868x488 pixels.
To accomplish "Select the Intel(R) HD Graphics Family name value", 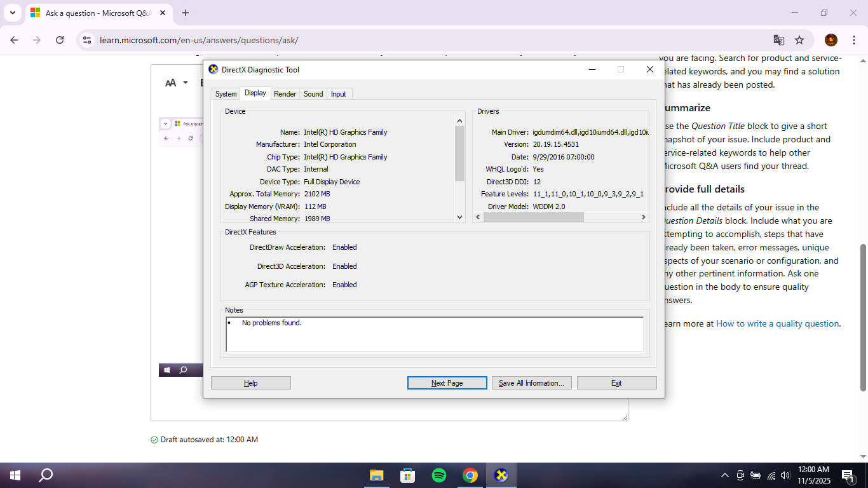I will [x=346, y=132].
